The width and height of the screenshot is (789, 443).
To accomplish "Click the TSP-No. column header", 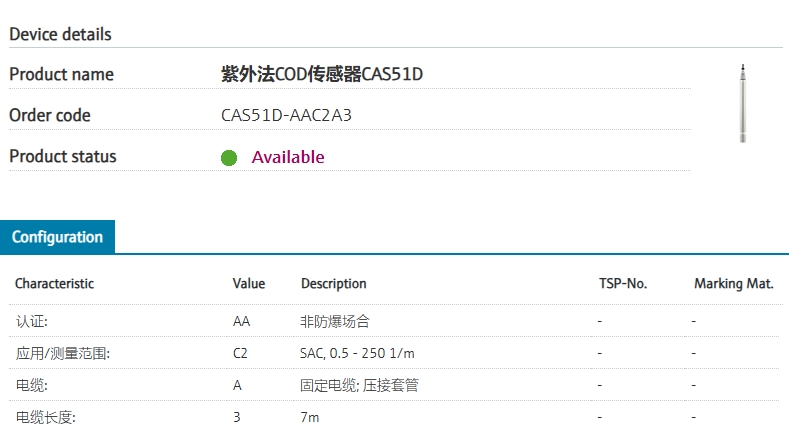I will point(623,284).
